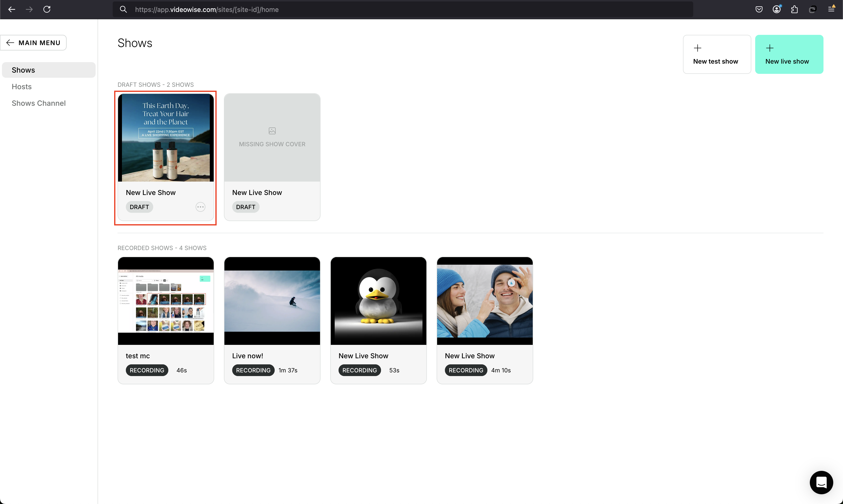Click the search icon in address bar
This screenshot has width=843, height=504.
point(123,10)
